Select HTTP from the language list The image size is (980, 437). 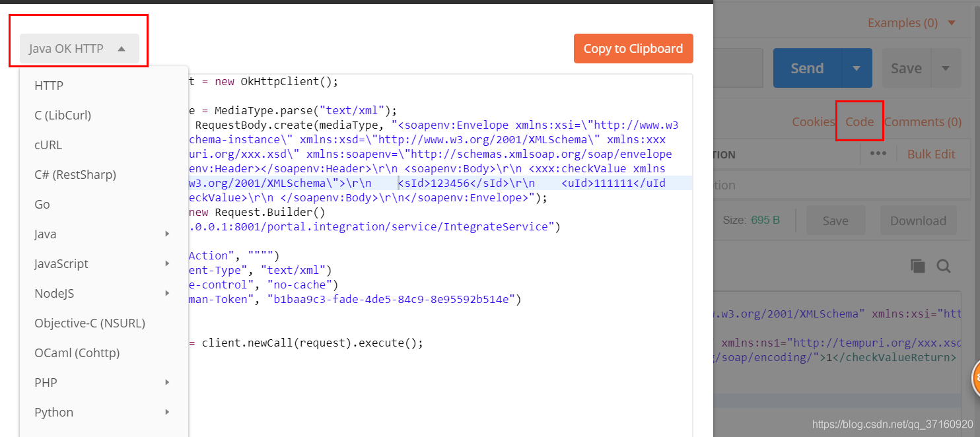coord(49,85)
